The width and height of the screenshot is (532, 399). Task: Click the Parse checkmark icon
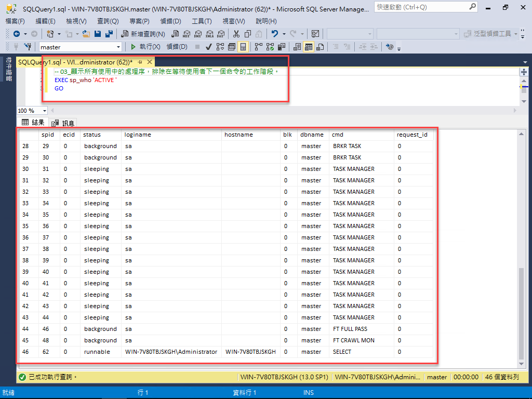pos(209,46)
